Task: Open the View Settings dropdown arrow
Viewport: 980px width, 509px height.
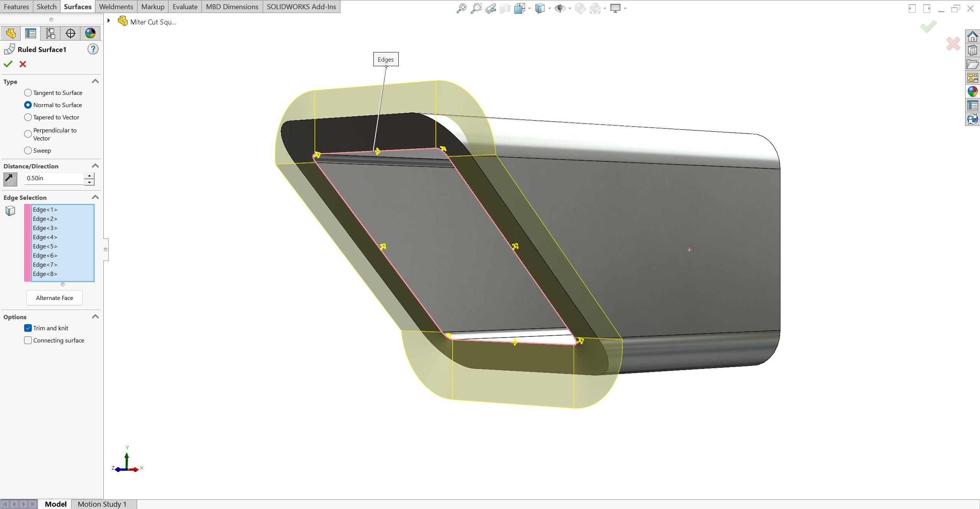Action: coord(625,8)
